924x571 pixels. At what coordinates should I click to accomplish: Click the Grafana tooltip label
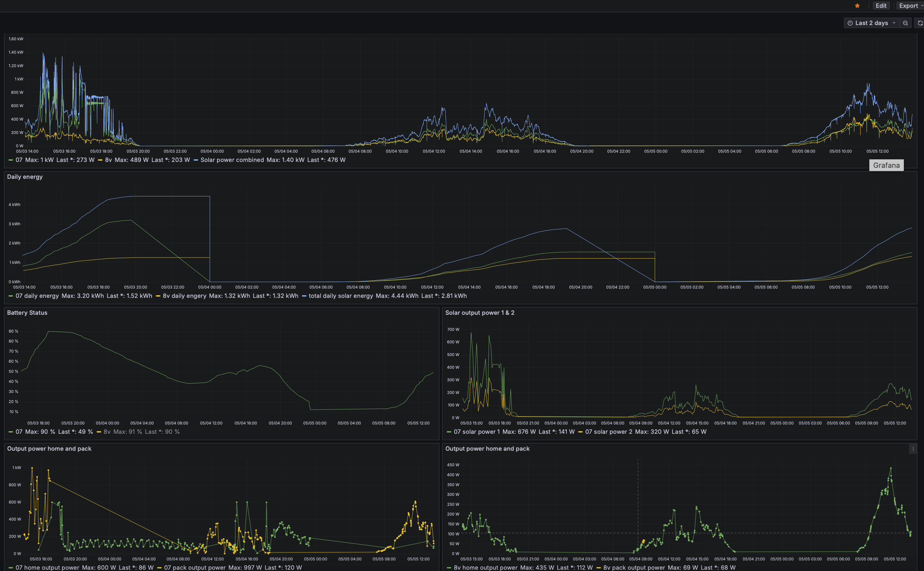(x=886, y=166)
